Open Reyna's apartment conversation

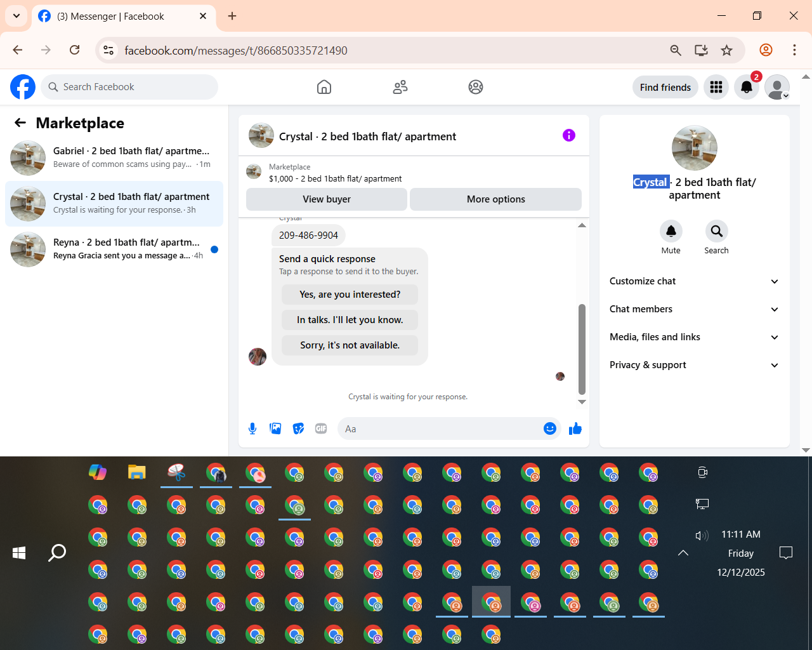(x=114, y=249)
